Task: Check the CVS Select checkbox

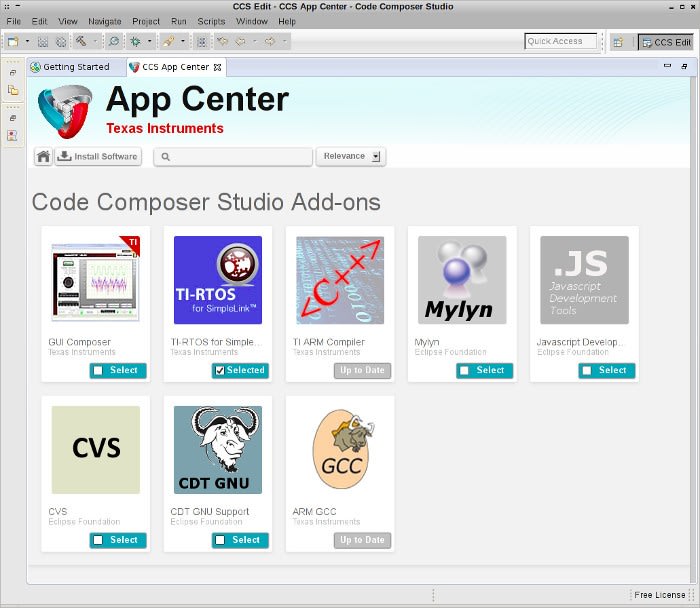Action: pyautogui.click(x=98, y=540)
